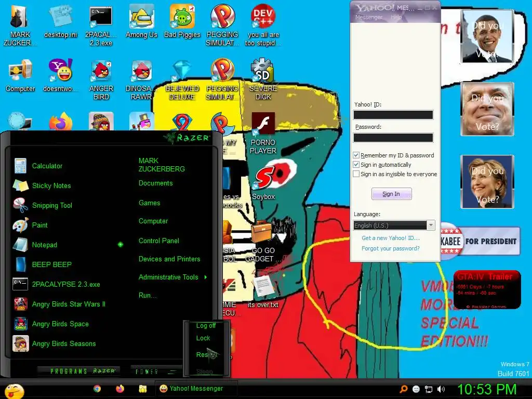This screenshot has height=399, width=532.
Task: Click the Hillary 'Did you Vote?' gadget
Action: click(487, 181)
